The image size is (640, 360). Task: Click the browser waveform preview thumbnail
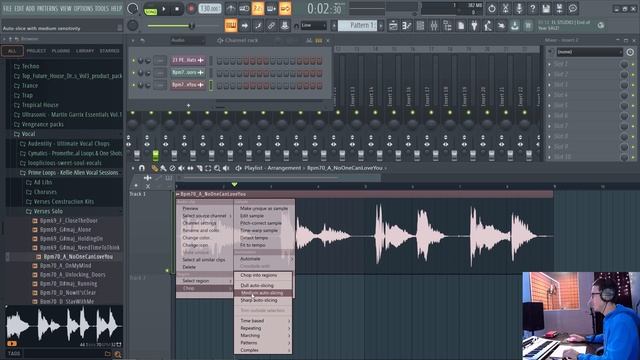(64, 325)
